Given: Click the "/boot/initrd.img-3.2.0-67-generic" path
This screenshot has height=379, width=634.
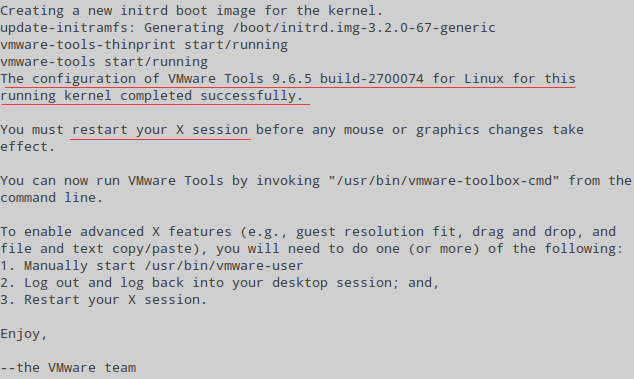Looking at the screenshot, I should coord(364,28).
